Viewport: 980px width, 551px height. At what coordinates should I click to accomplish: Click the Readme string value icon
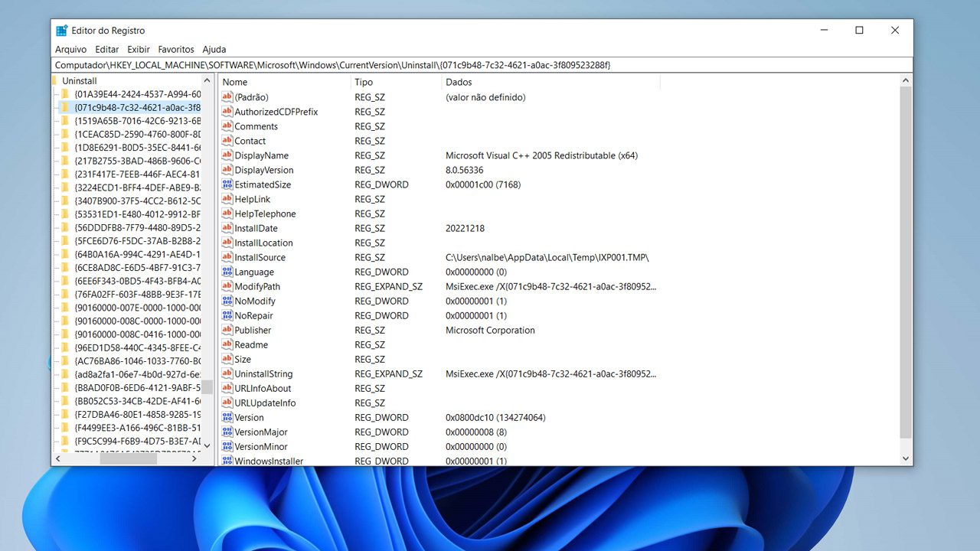[x=227, y=344]
